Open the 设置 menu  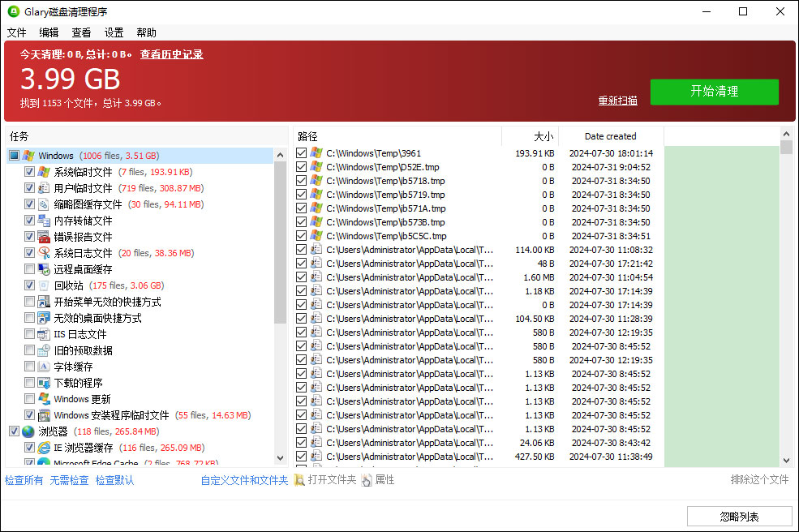(x=114, y=32)
